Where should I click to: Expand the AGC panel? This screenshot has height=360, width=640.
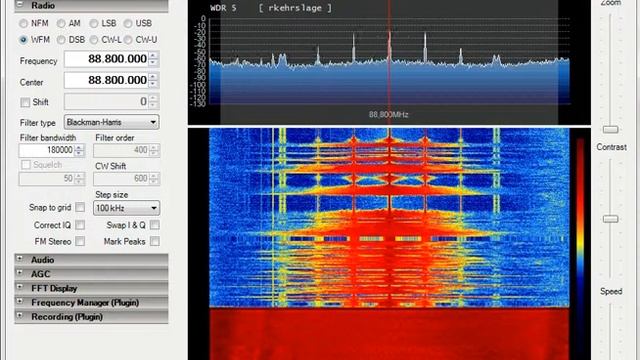[20, 273]
